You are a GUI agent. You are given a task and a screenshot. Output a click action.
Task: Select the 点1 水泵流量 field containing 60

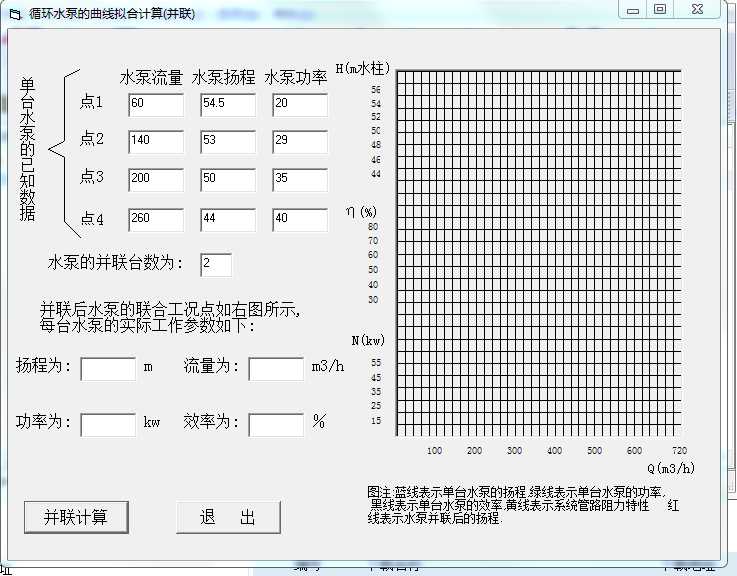[156, 105]
